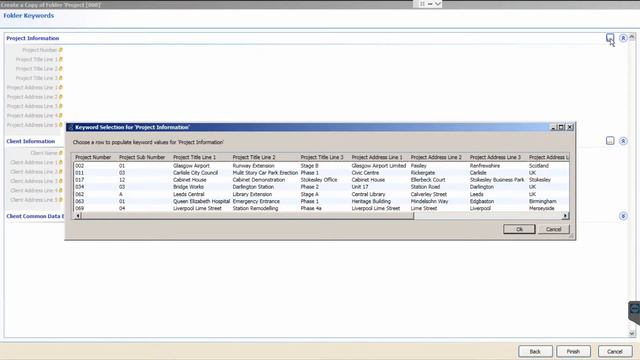
Task: Click lock icon next to Project Address Line 1
Action: click(60, 87)
